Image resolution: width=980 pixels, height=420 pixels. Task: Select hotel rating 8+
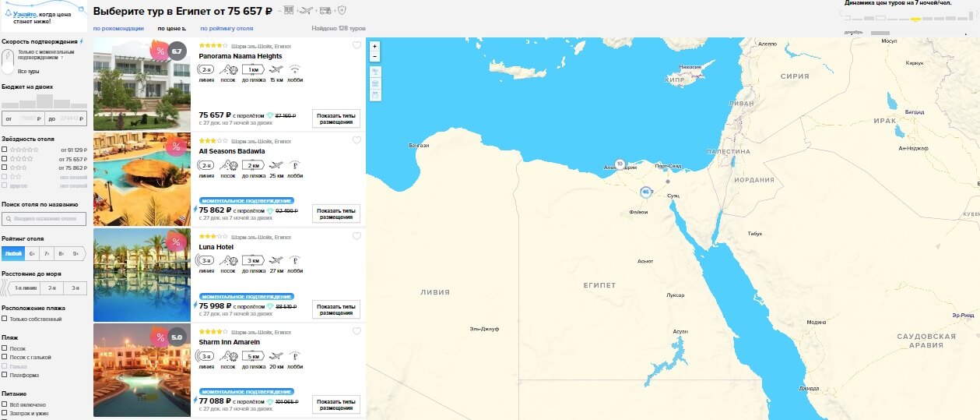61,253
